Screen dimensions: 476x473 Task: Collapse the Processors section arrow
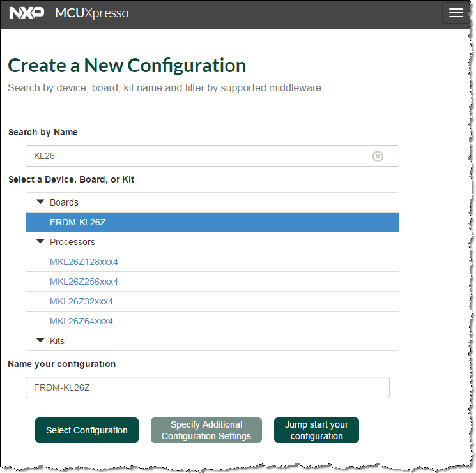pos(40,242)
